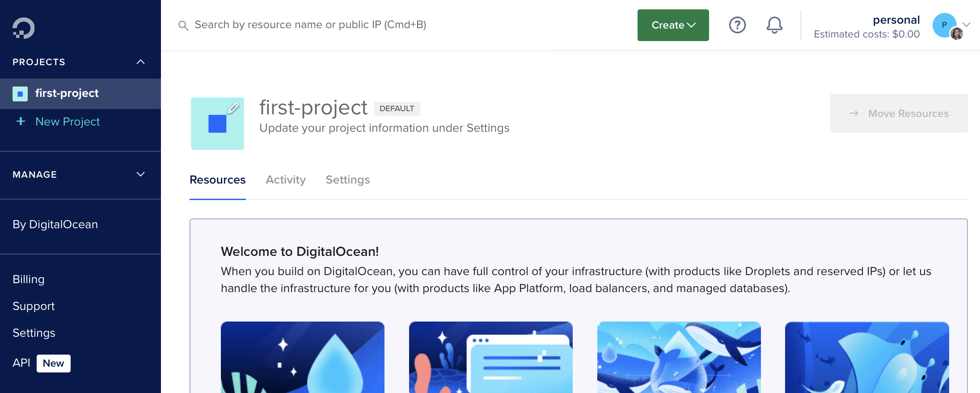Click the DigitalOcean logo icon
This screenshot has width=980, height=393.
pos(23,28)
